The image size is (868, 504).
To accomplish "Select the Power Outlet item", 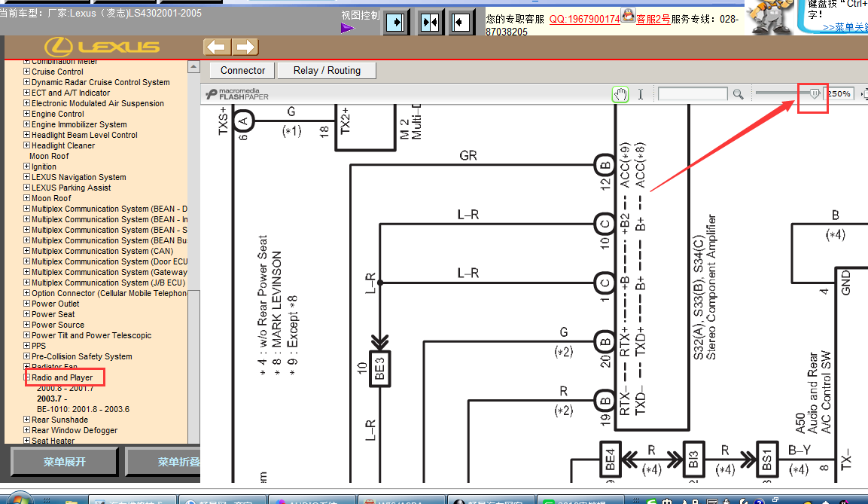I will (x=56, y=304).
